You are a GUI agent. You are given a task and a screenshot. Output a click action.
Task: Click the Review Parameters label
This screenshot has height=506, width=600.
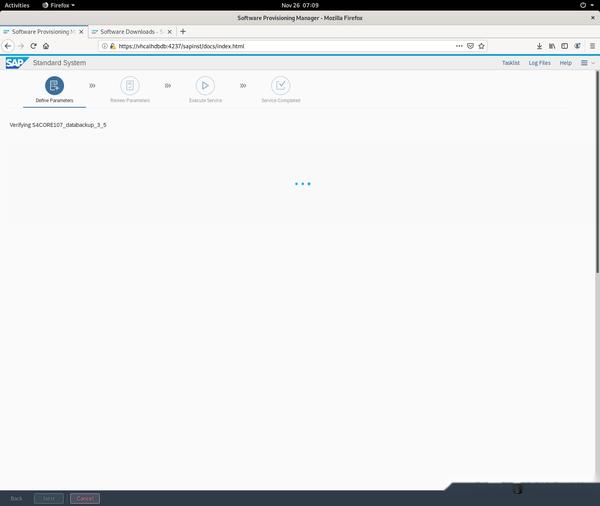[x=130, y=100]
